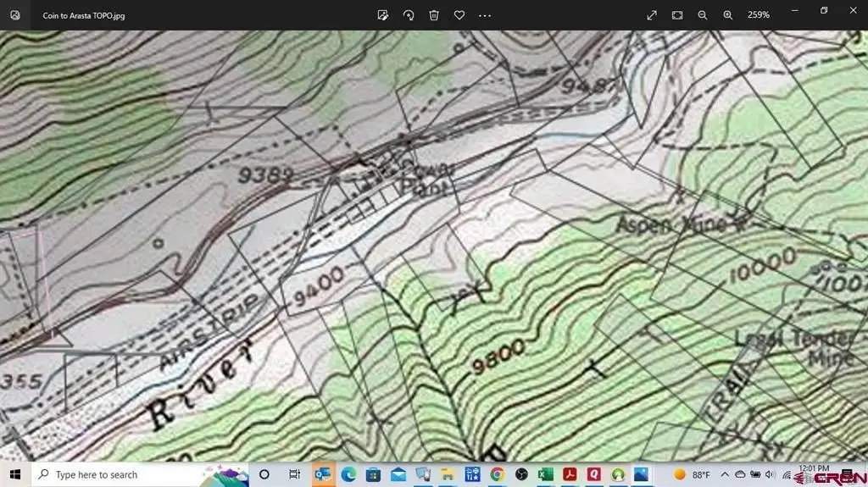Screen dimensions: 868x487
Task: Zoom out with minus magnifier
Action: (703, 15)
